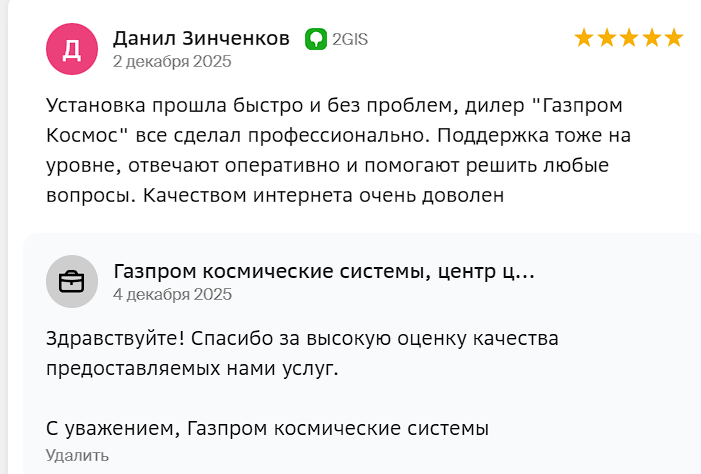701x474 pixels.
Task: Click the briefcase company avatar icon
Action: (71, 281)
